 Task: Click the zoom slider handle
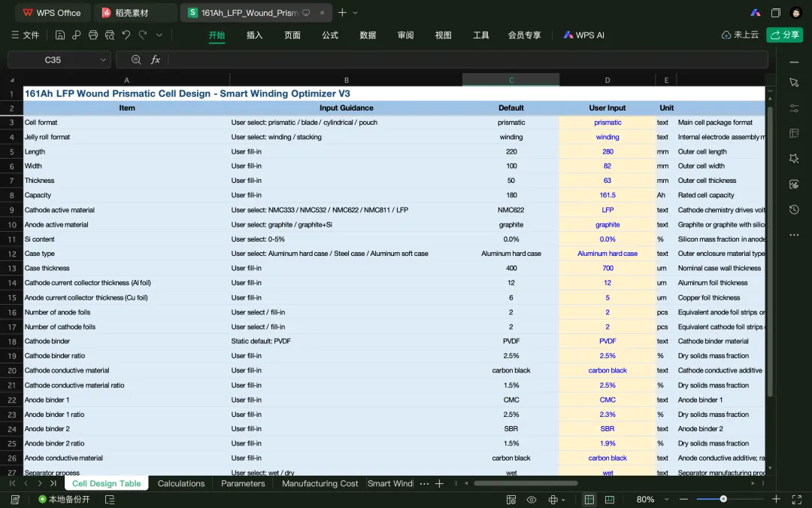click(x=723, y=499)
